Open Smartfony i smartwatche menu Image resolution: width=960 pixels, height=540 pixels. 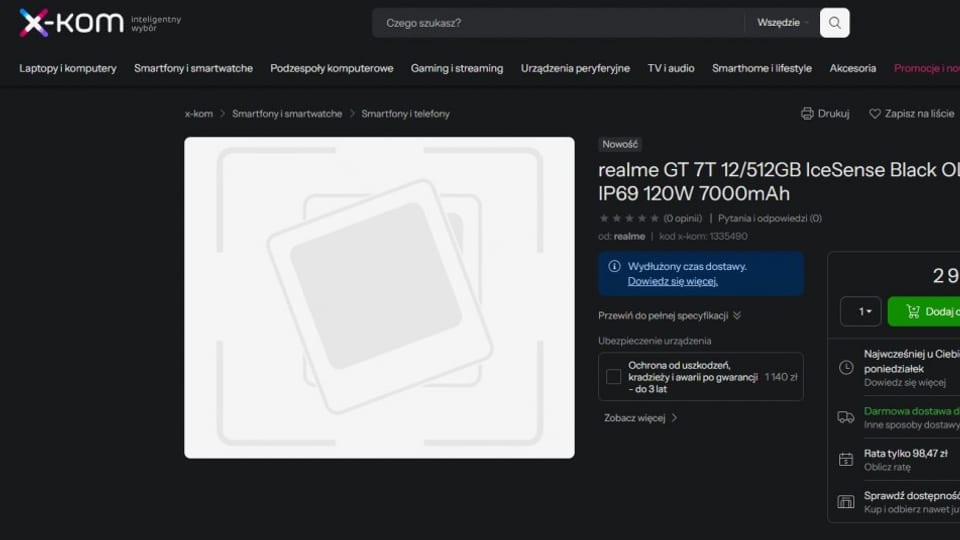193,68
